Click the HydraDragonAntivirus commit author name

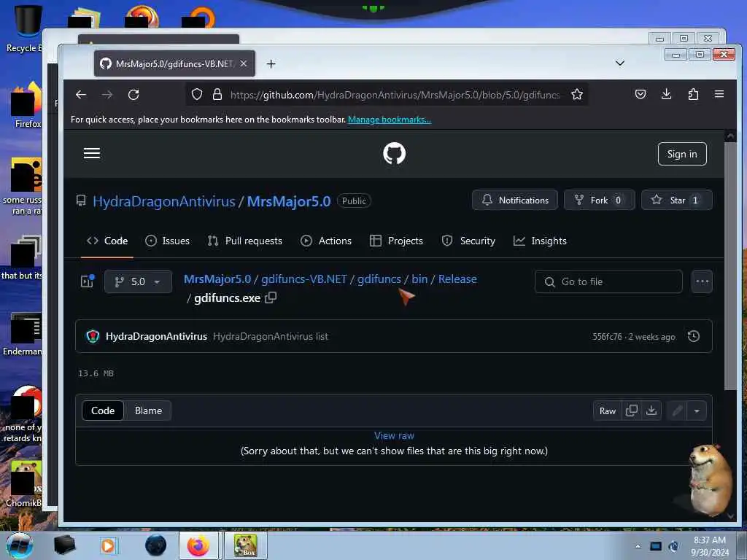(x=156, y=336)
